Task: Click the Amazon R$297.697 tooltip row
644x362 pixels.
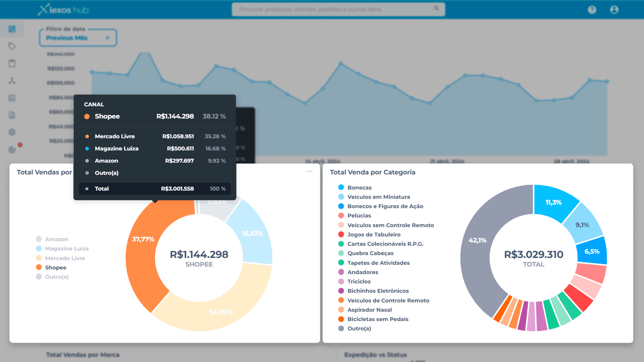Action: (x=155, y=161)
